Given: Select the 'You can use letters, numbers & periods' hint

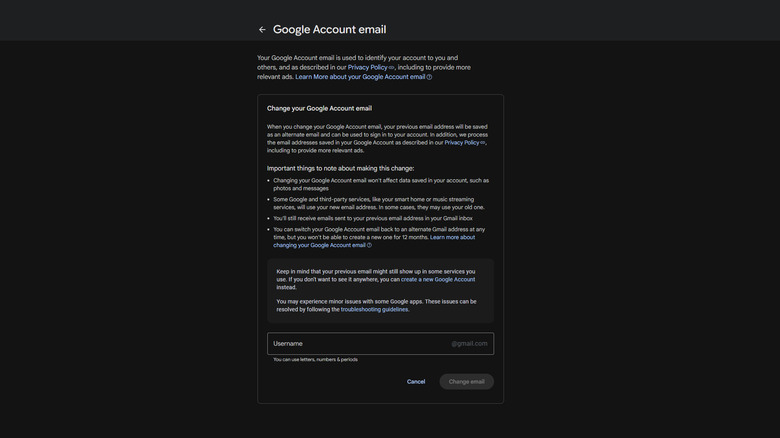Looking at the screenshot, I should click(315, 359).
